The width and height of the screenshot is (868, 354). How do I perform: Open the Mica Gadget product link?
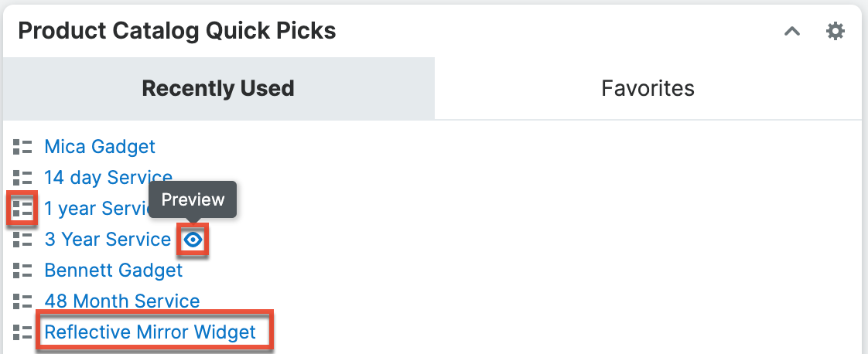click(x=100, y=146)
